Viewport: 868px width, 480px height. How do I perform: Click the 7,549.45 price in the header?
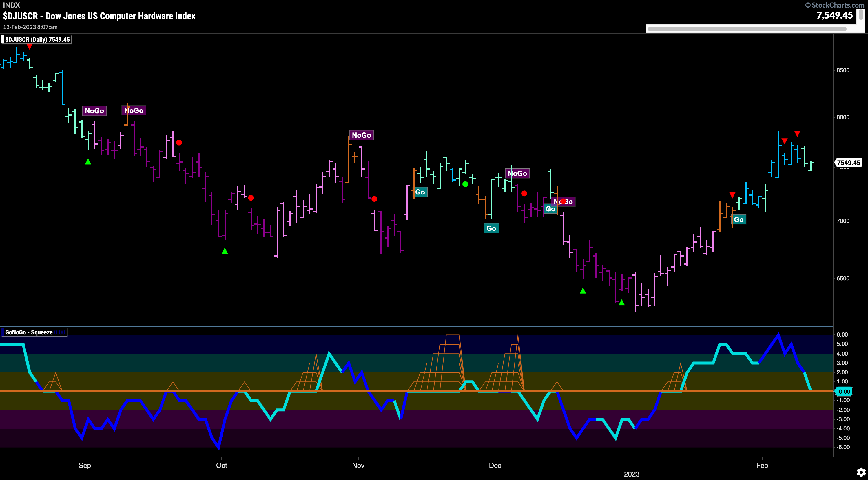[834, 15]
